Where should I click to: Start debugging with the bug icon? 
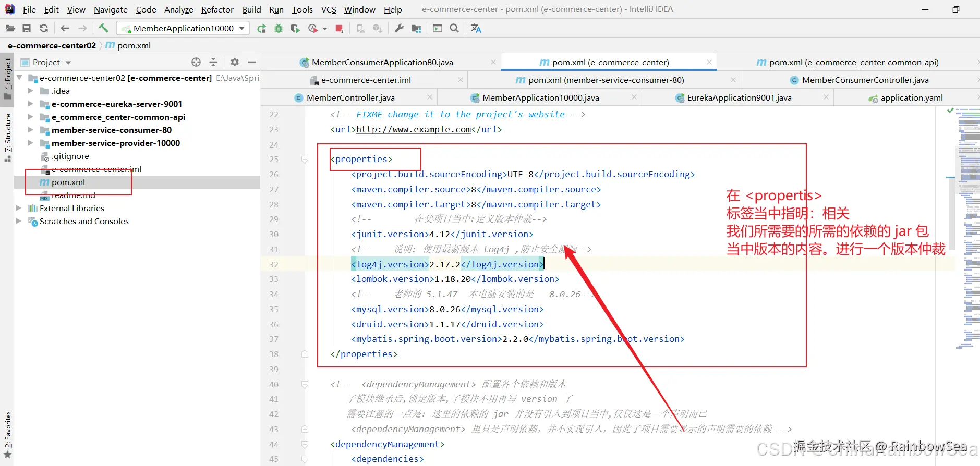pyautogui.click(x=279, y=28)
